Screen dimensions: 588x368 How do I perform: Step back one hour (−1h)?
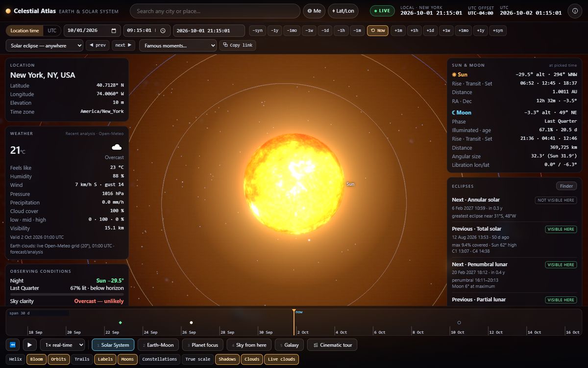[341, 30]
